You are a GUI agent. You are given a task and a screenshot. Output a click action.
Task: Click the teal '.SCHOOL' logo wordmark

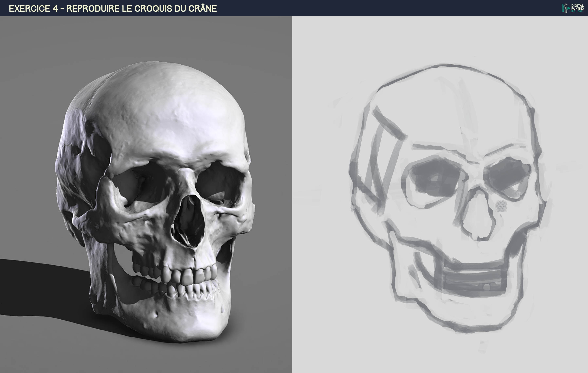click(577, 12)
